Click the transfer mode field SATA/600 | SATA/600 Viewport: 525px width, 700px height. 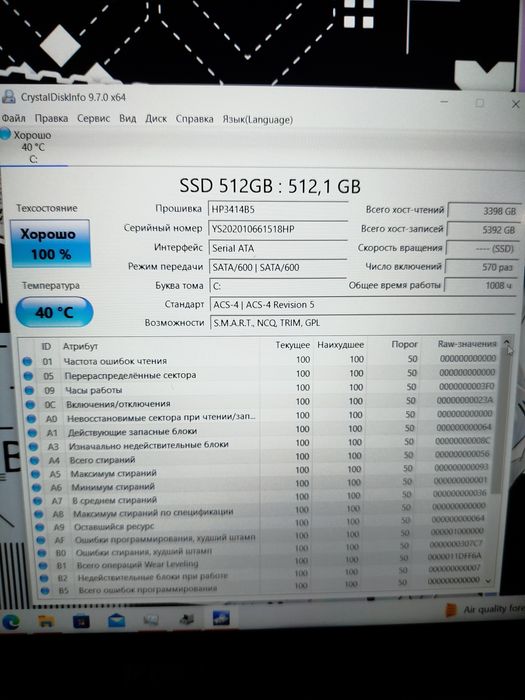click(x=278, y=267)
